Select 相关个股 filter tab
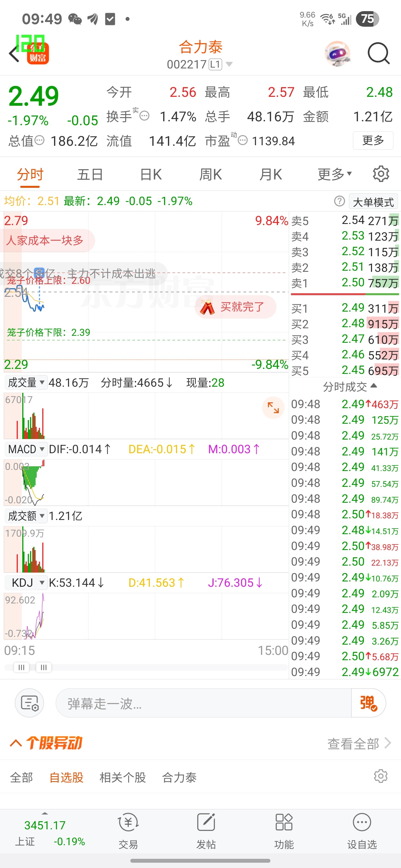The image size is (401, 868). click(x=123, y=777)
